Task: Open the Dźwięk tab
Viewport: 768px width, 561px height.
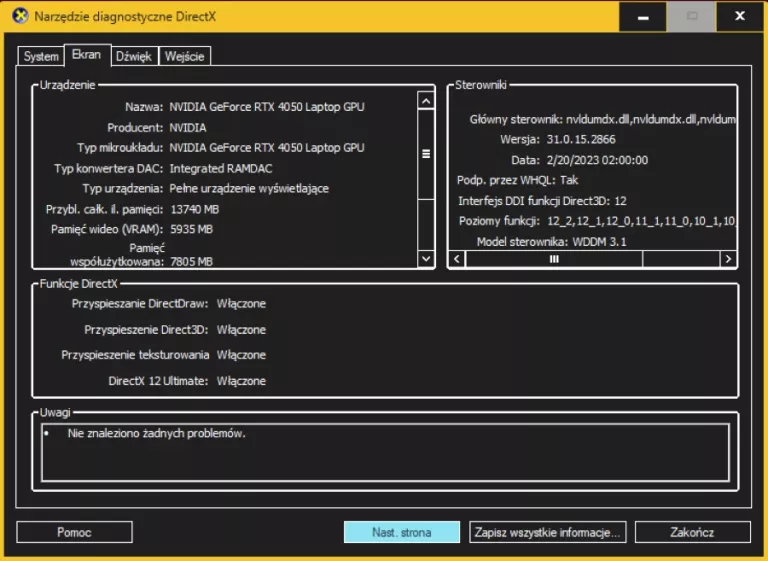Action: [134, 56]
